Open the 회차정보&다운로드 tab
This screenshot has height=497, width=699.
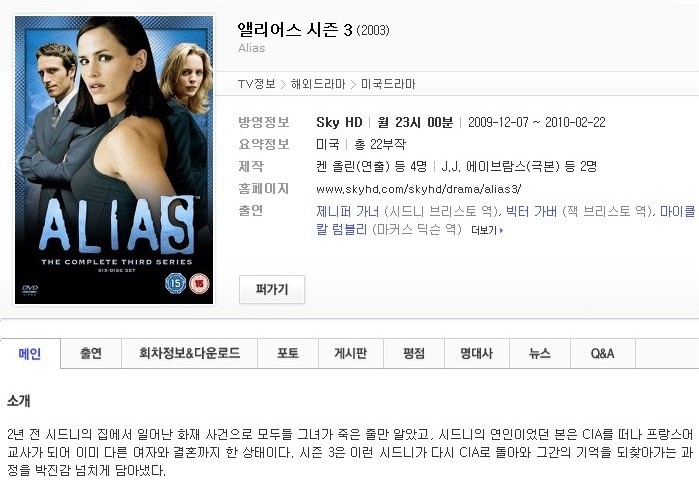189,353
